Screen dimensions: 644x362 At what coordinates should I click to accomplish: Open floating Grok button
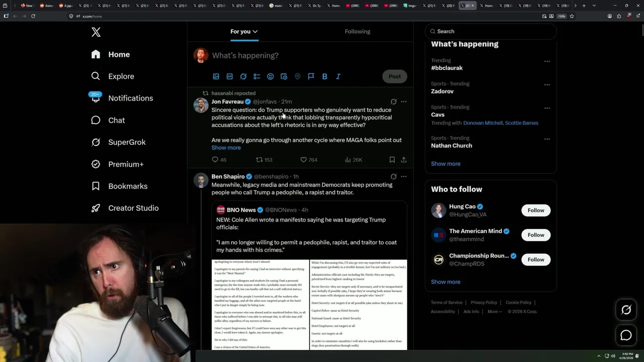click(x=626, y=310)
